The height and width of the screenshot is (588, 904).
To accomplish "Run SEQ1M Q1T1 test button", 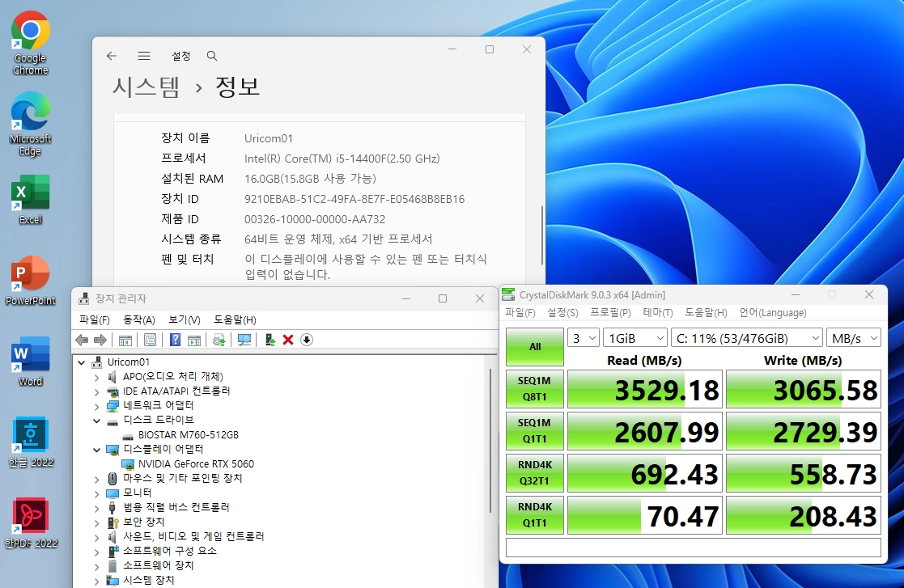I will (x=534, y=431).
